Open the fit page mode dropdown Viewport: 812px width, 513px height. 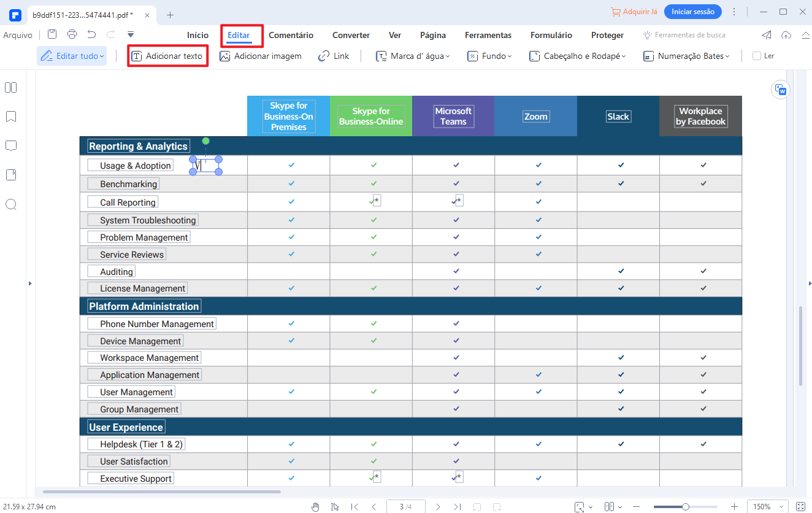pos(584,507)
